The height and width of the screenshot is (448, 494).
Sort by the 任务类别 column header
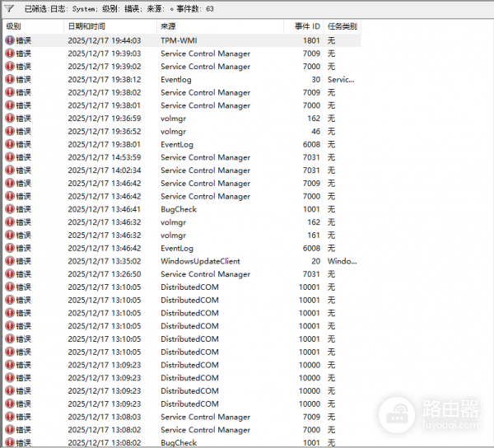343,26
